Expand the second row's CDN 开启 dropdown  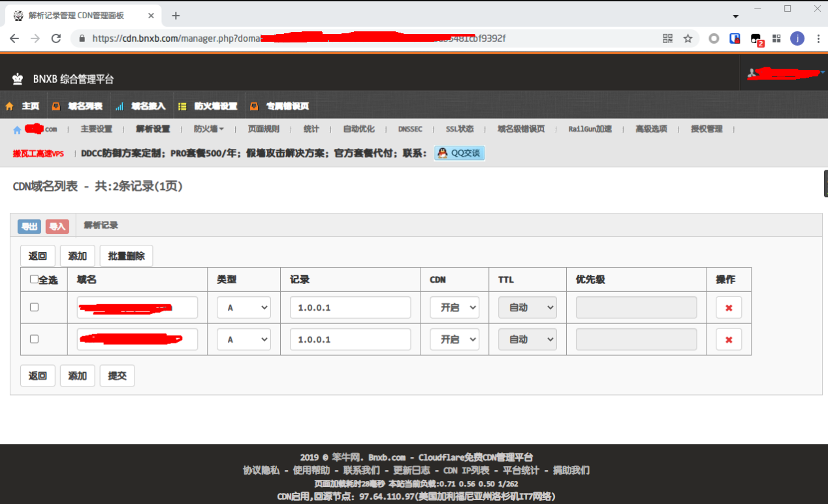(454, 339)
